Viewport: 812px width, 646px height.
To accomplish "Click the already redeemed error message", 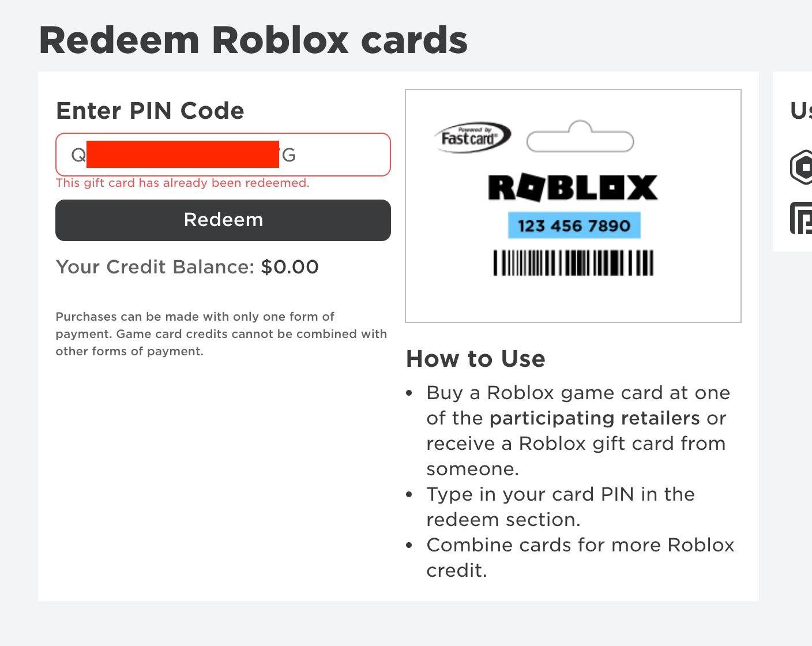I will click(182, 183).
